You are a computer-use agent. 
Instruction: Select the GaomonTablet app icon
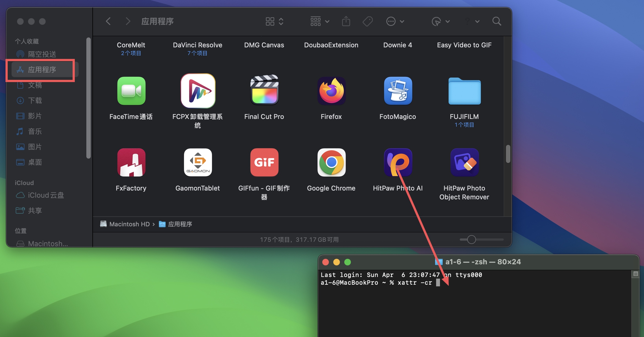198,162
